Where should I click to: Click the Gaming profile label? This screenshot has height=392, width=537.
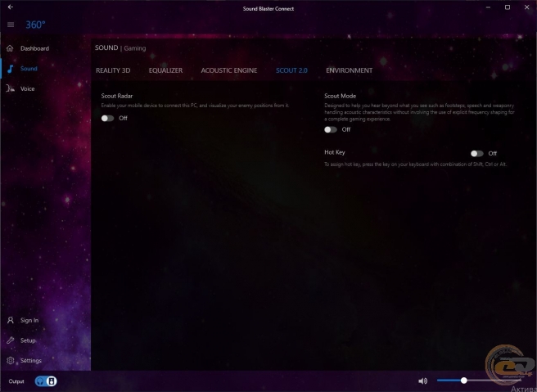coord(134,48)
